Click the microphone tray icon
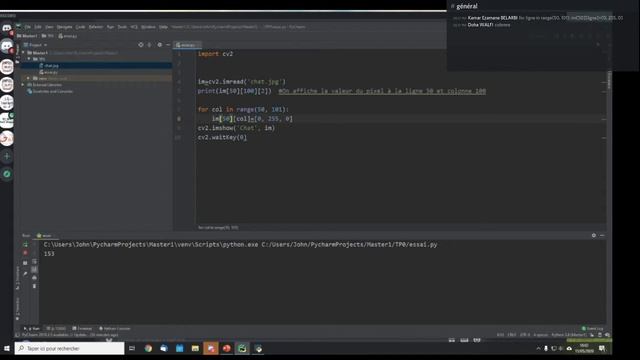 (546, 348)
